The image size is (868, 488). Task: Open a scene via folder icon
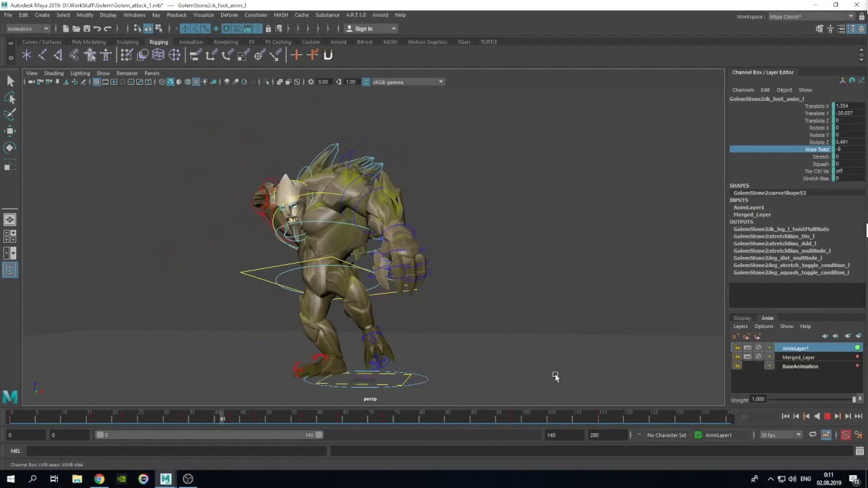[x=76, y=28]
